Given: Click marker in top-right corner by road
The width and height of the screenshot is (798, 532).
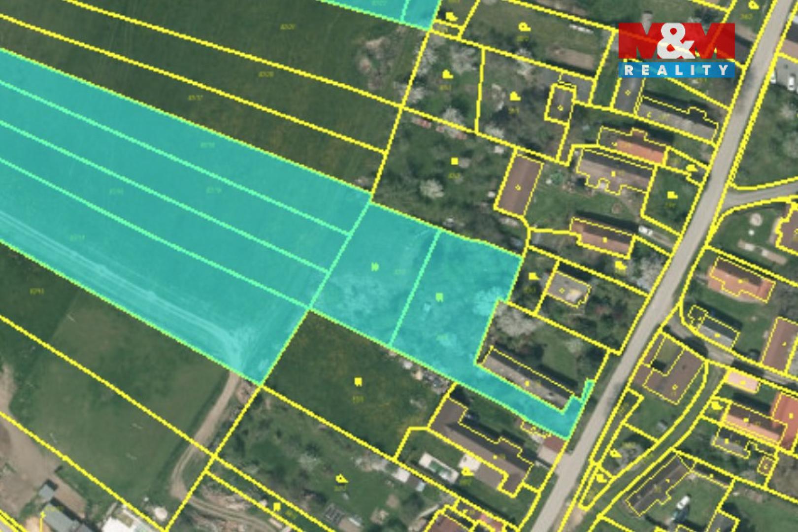Looking at the screenshot, I should [753, 5].
